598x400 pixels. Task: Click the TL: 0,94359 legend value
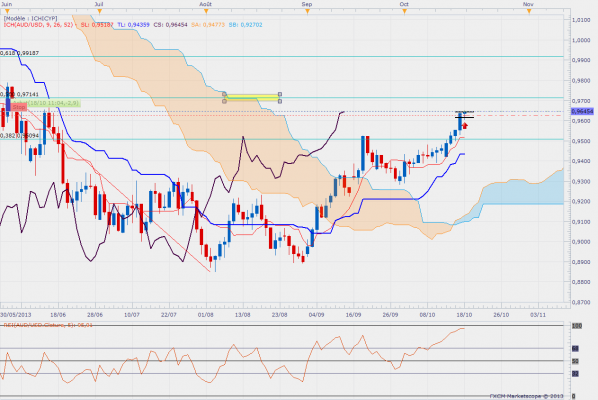click(x=133, y=25)
